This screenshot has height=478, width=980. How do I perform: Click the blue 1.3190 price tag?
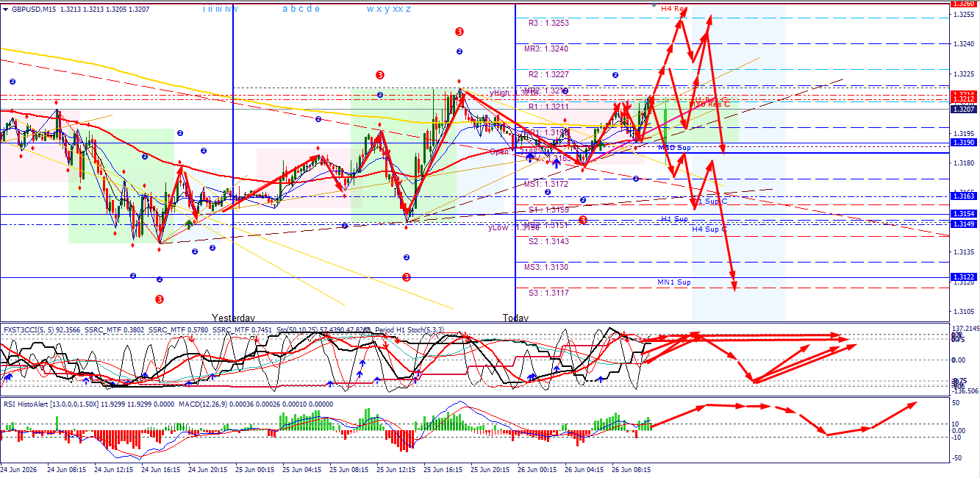tap(964, 143)
